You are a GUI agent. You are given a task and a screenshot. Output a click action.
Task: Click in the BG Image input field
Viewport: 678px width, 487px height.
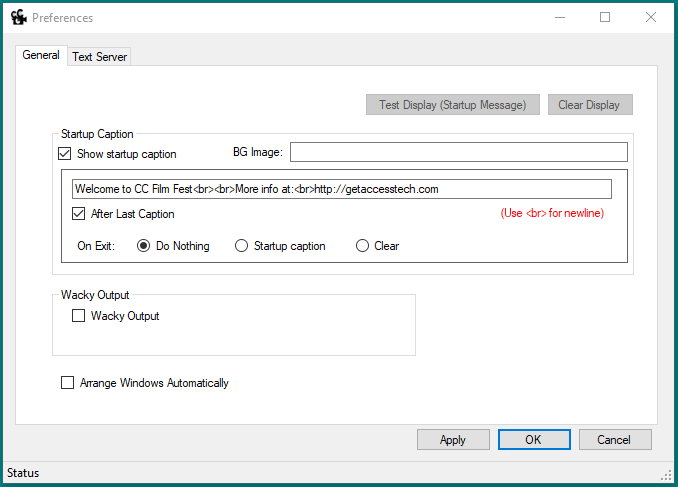459,152
